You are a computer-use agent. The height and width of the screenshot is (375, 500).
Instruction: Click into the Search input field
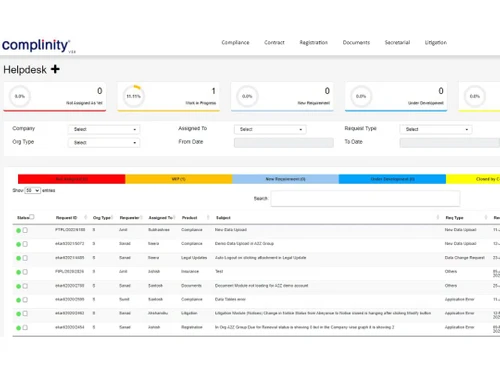(365, 199)
